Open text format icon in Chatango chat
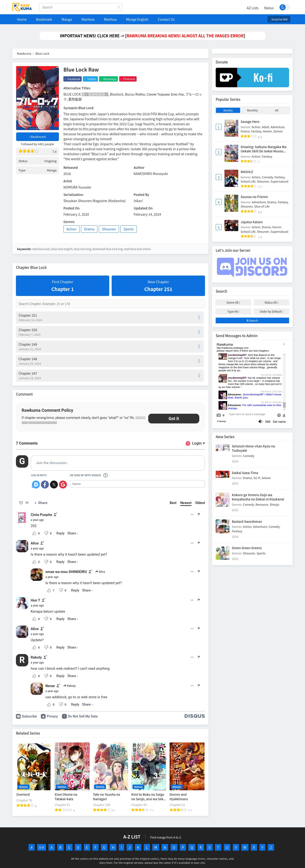The image size is (305, 868). tap(284, 415)
